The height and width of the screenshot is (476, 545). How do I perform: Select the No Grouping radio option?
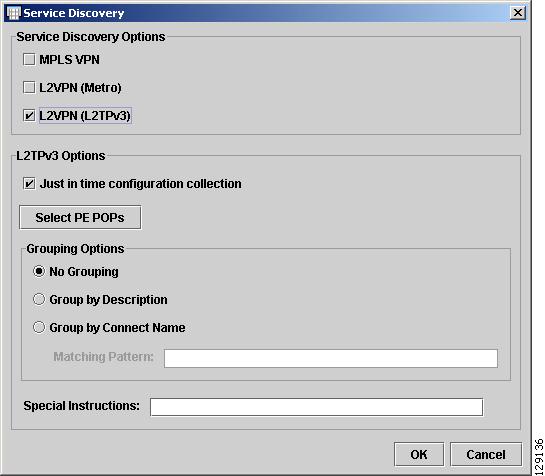39,271
